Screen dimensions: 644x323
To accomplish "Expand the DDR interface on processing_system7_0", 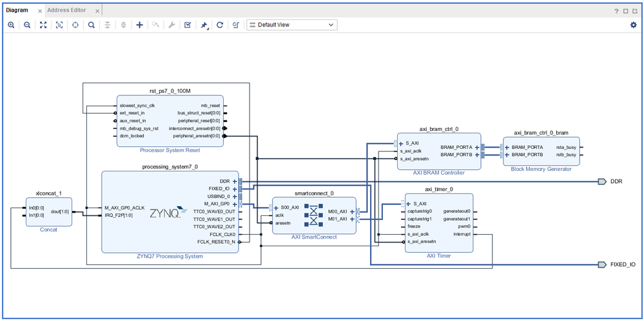I will (235, 181).
